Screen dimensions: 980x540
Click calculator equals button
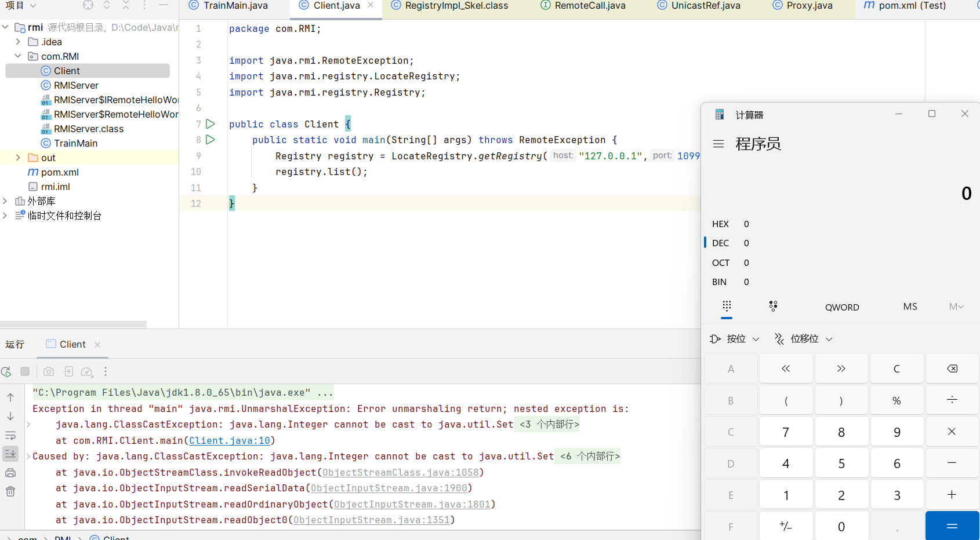click(x=952, y=526)
